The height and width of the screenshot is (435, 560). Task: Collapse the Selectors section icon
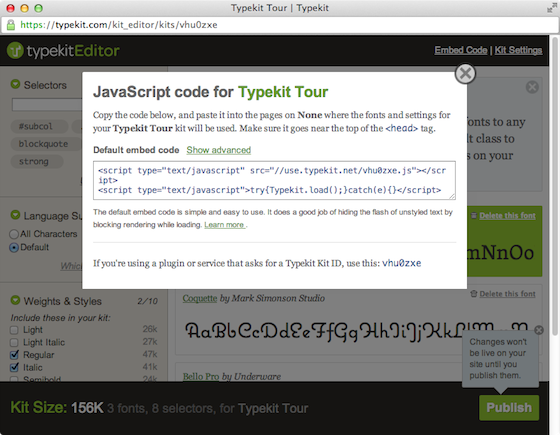(x=15, y=84)
